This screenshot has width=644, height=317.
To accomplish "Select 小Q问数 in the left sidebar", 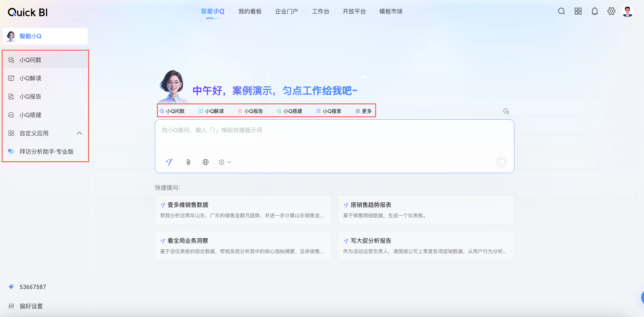I will 45,60.
